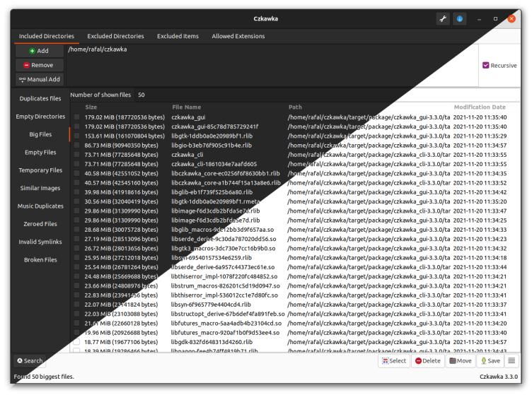The width and height of the screenshot is (532, 395).
Task: Start scan with the Search button
Action: (x=30, y=360)
